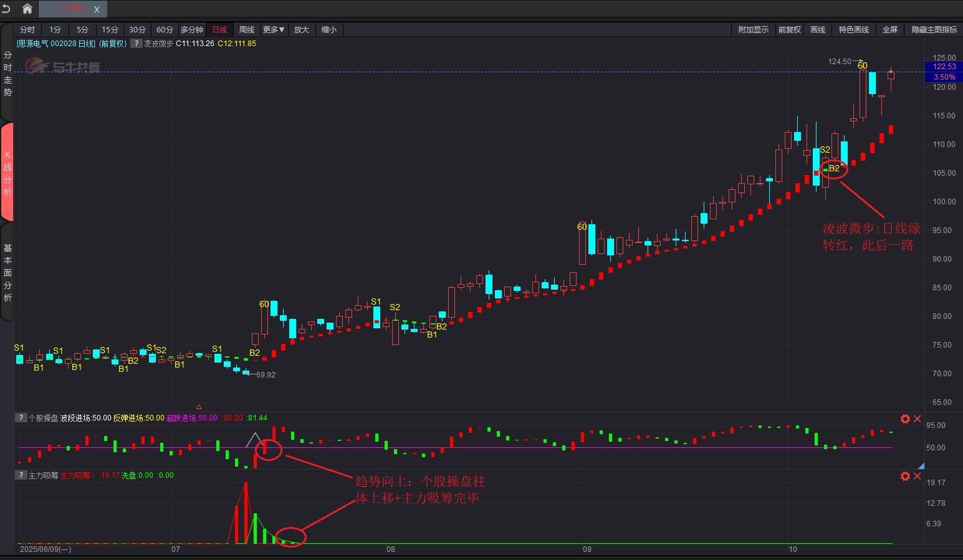The height and width of the screenshot is (560, 963).
Task: Open help icon for 个股操盘 indicator
Action: (x=21, y=418)
